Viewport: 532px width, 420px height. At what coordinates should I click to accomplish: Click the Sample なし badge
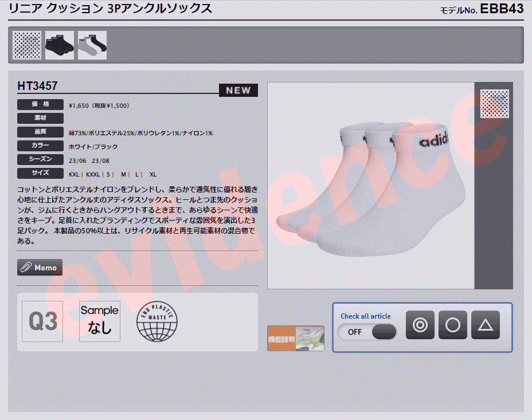[x=99, y=322]
